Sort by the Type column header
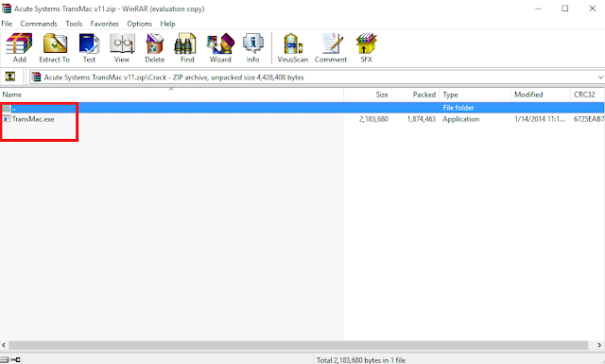Screen dimensions: 605x364 475,95
